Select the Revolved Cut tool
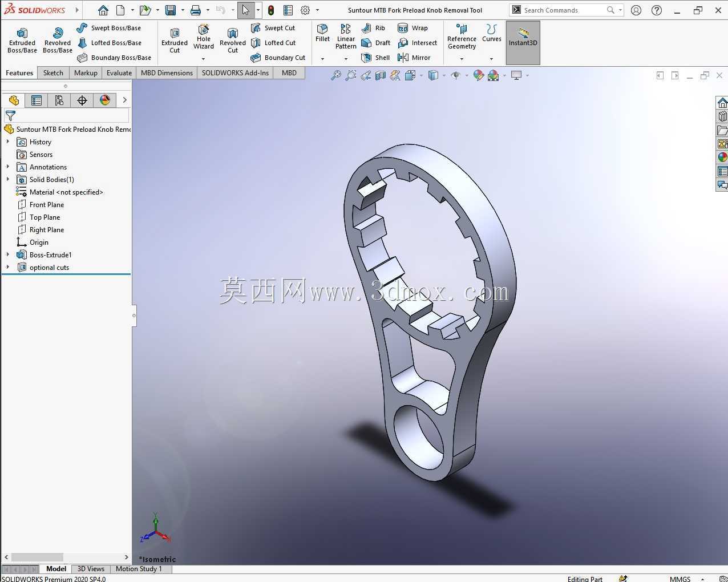This screenshot has width=728, height=582. 233,40
